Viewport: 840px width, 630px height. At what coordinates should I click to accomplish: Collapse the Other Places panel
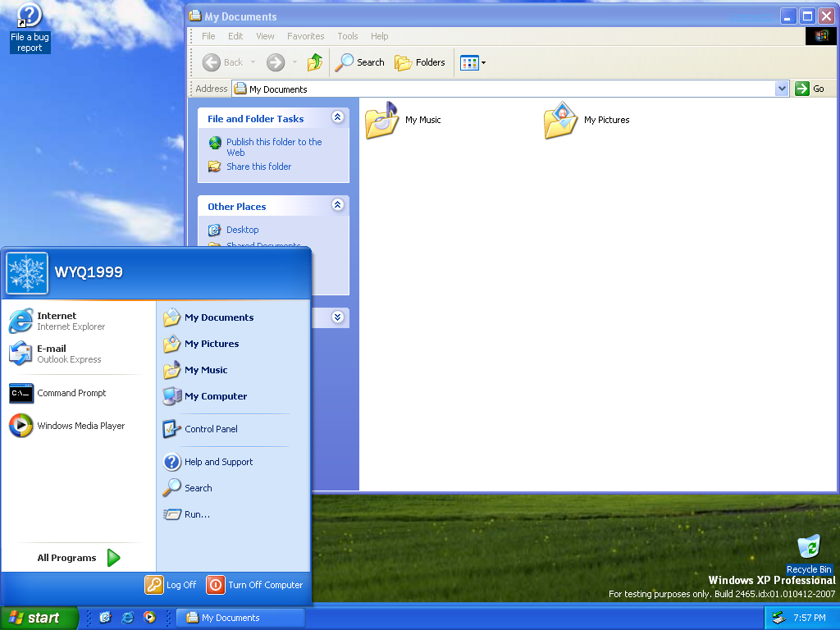[x=337, y=206]
